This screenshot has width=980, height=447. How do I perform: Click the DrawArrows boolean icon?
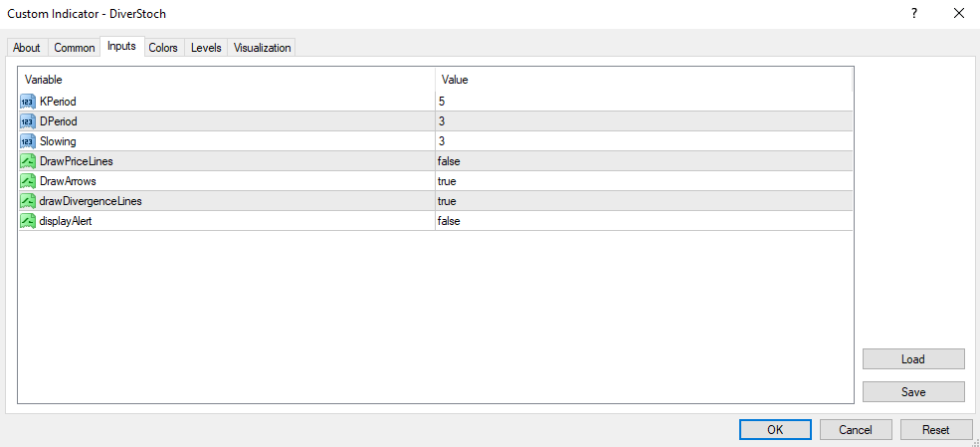click(x=28, y=181)
